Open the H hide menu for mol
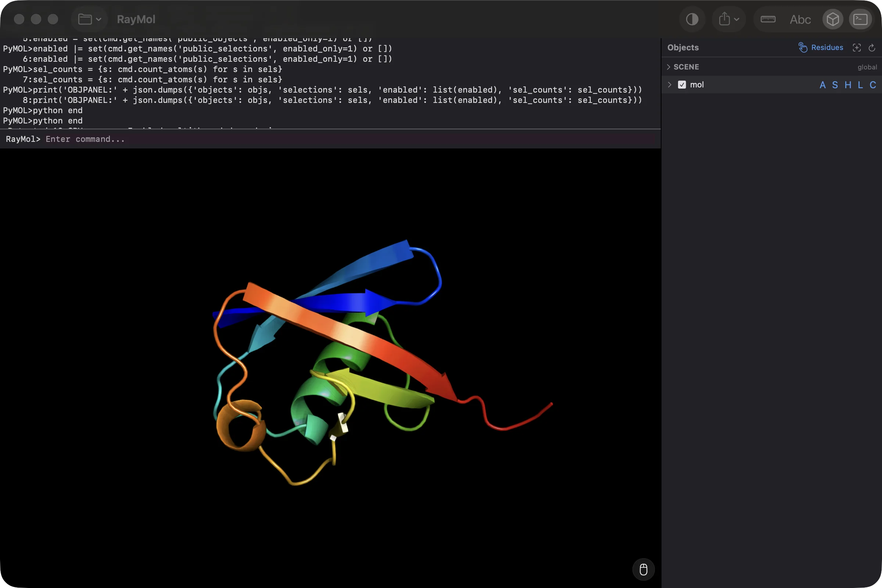 pyautogui.click(x=847, y=85)
